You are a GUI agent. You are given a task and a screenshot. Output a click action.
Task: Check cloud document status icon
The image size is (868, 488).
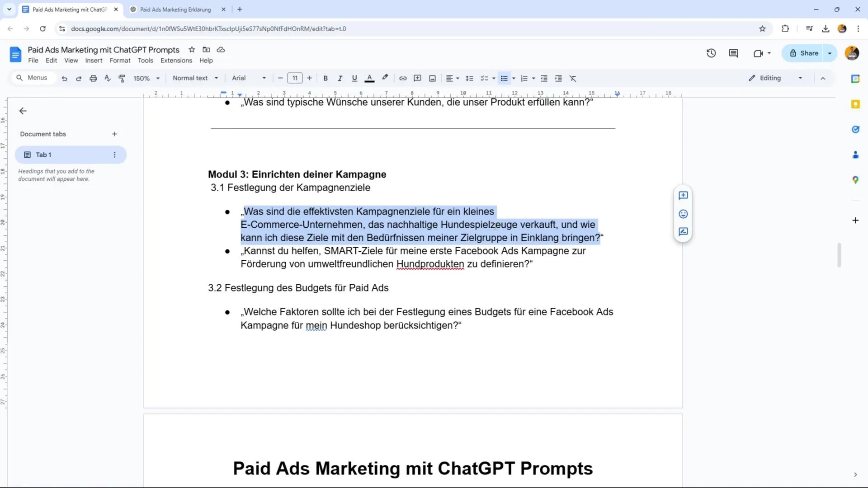pyautogui.click(x=221, y=50)
